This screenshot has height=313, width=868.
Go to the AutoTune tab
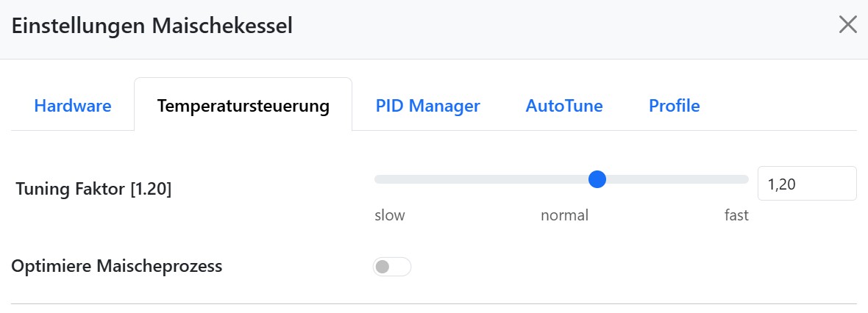(563, 106)
